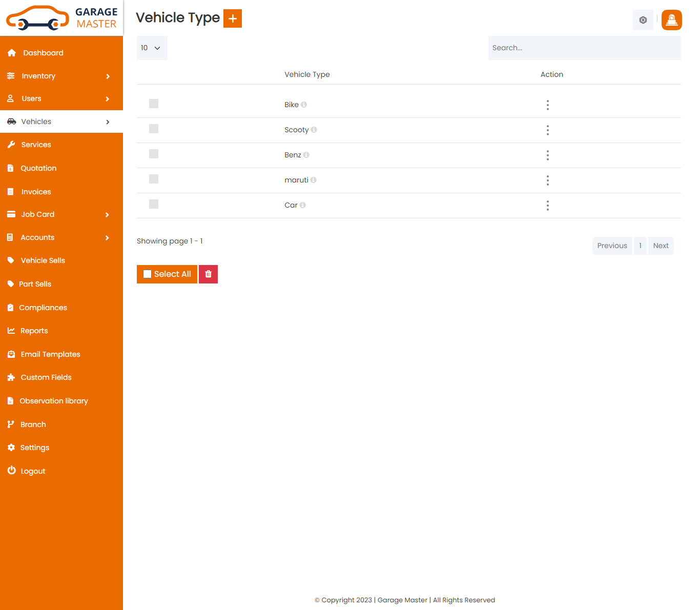Open the rows-per-page dropdown showing 10

152,48
